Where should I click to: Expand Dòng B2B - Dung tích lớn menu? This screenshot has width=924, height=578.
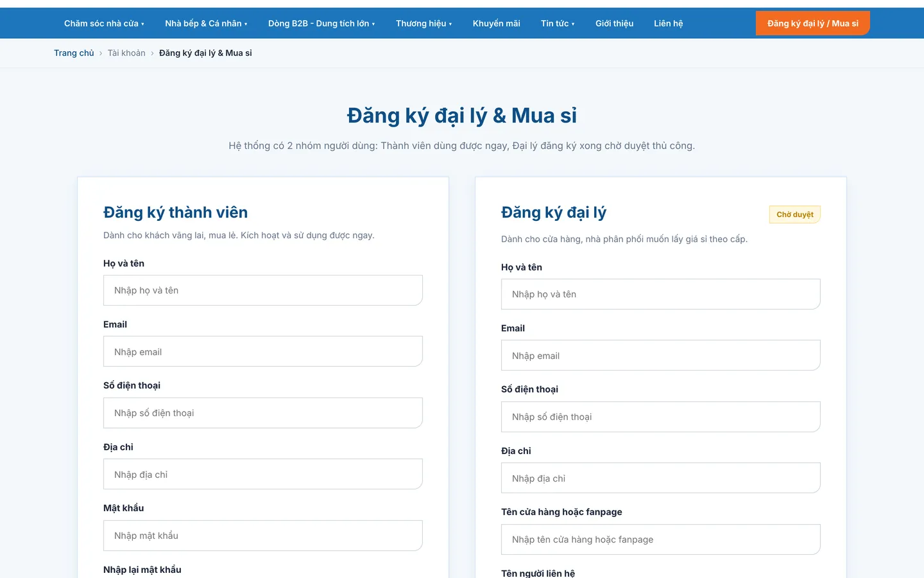point(321,24)
